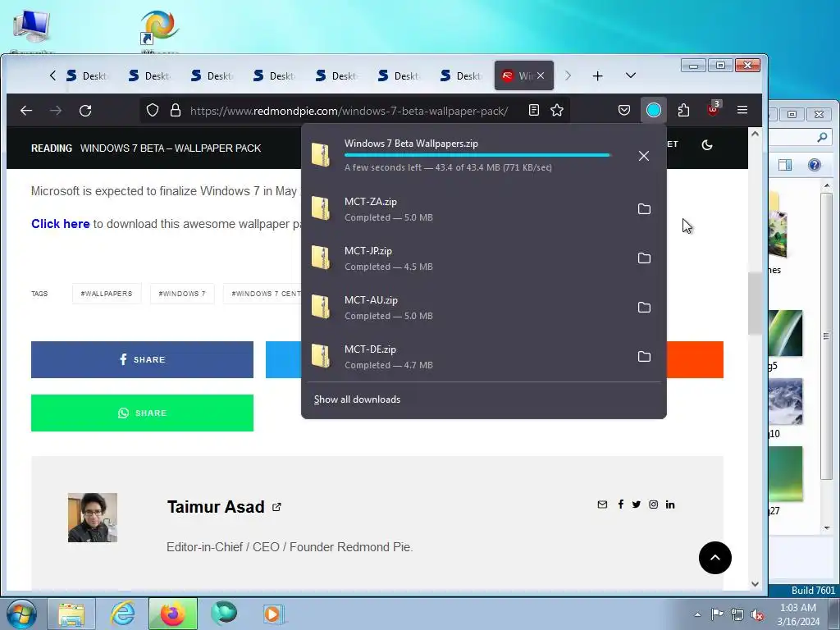
Task: Open tracking protection shield icon
Action: tap(153, 111)
